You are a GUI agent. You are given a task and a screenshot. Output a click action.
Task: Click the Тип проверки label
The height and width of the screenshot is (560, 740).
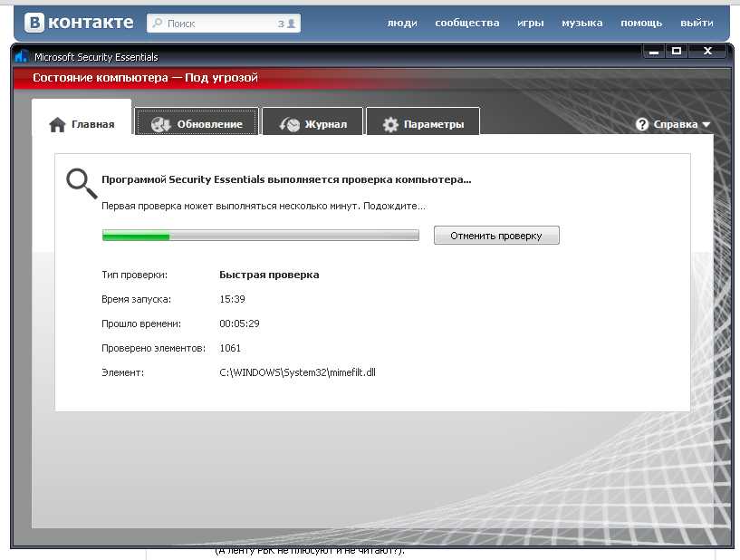point(134,275)
